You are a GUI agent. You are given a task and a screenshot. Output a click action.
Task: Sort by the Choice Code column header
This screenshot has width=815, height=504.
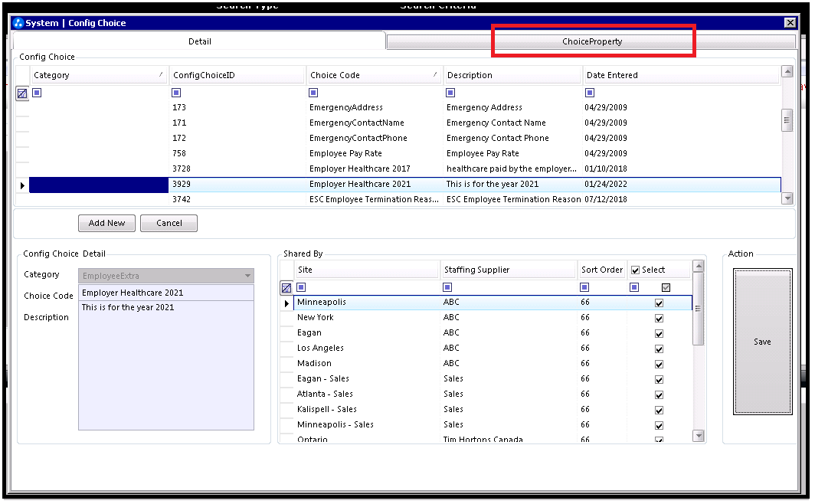(374, 75)
